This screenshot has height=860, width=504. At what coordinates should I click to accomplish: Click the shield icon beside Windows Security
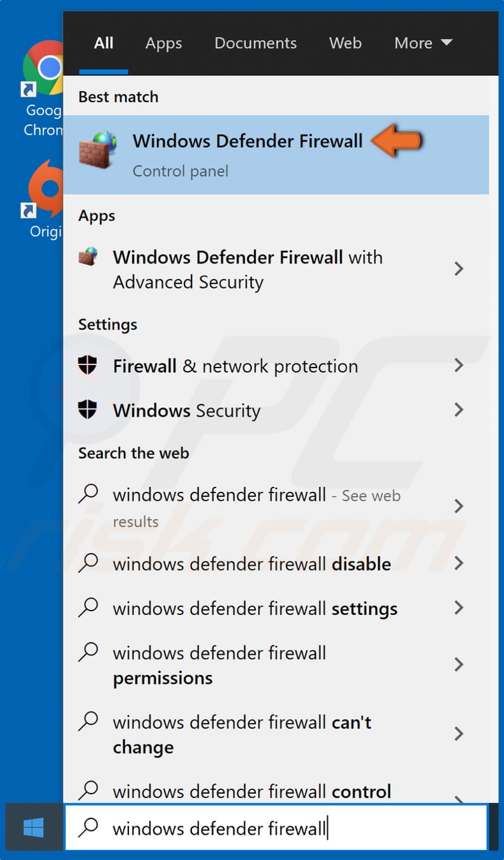88,410
